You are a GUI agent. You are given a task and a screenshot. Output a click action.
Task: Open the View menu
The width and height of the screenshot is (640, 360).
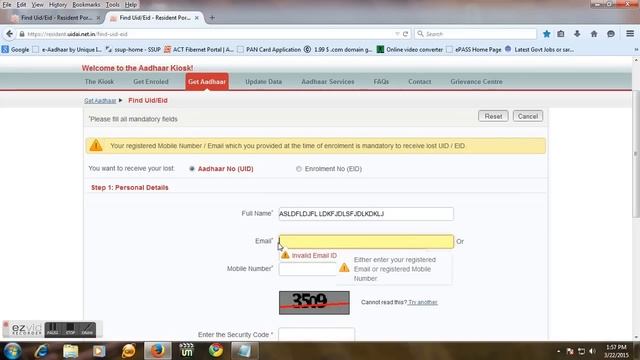[x=38, y=4]
